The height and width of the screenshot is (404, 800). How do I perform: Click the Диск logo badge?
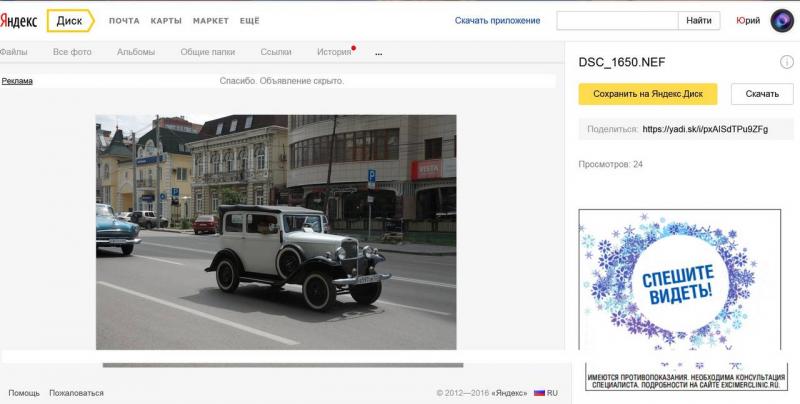coord(70,21)
